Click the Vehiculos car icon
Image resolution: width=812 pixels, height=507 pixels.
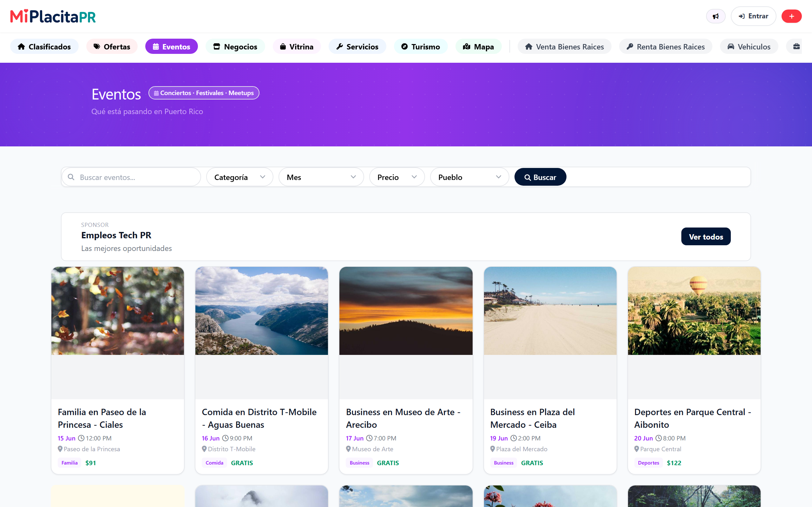730,47
